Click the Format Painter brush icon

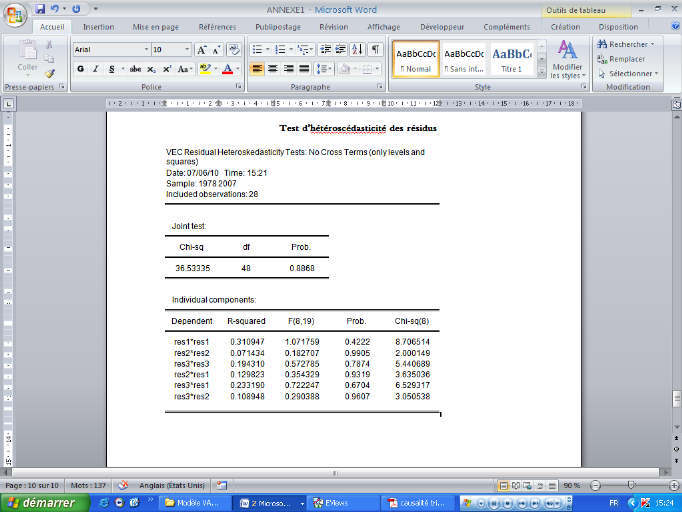pos(49,73)
